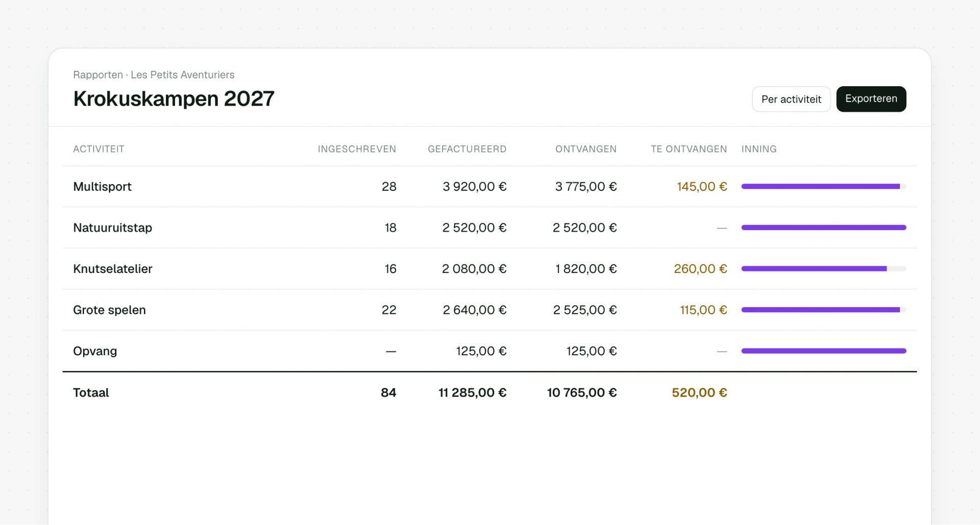Click Grote spelen's enrolled count 22
The width and height of the screenshot is (980, 525).
(x=389, y=310)
